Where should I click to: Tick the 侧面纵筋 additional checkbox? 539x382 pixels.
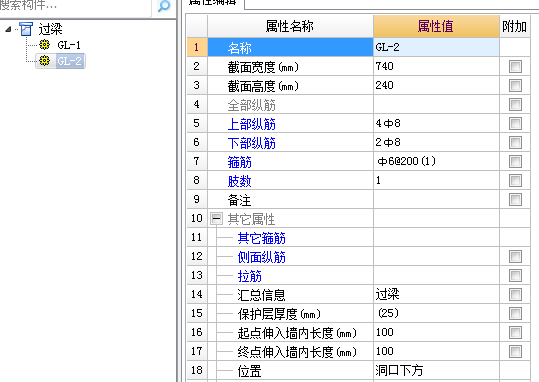coord(515,257)
